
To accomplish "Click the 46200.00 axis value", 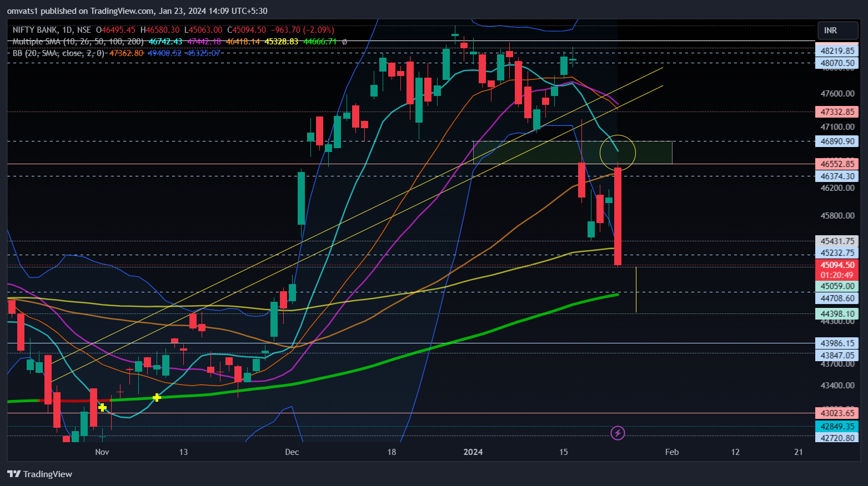I will 837,188.
